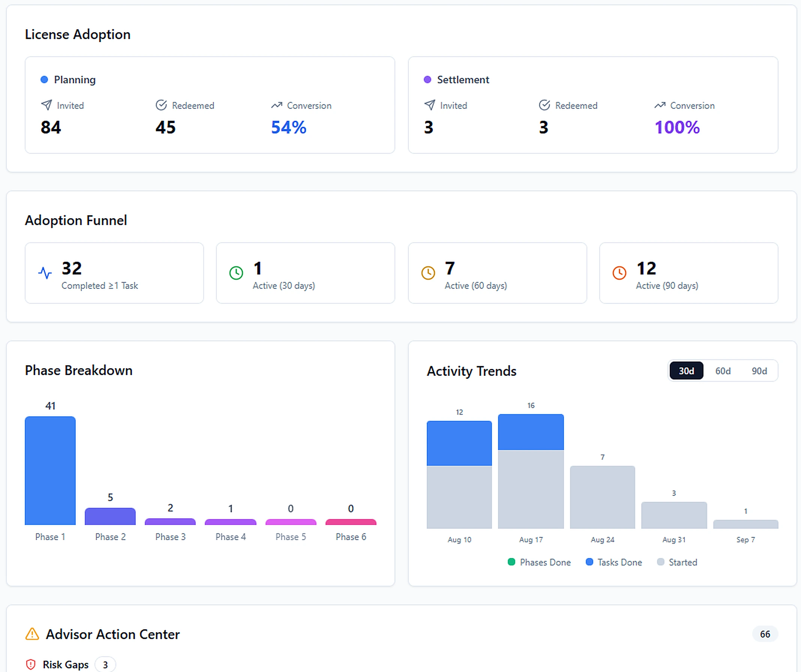Click the Aug 24 activity bar

coord(602,497)
